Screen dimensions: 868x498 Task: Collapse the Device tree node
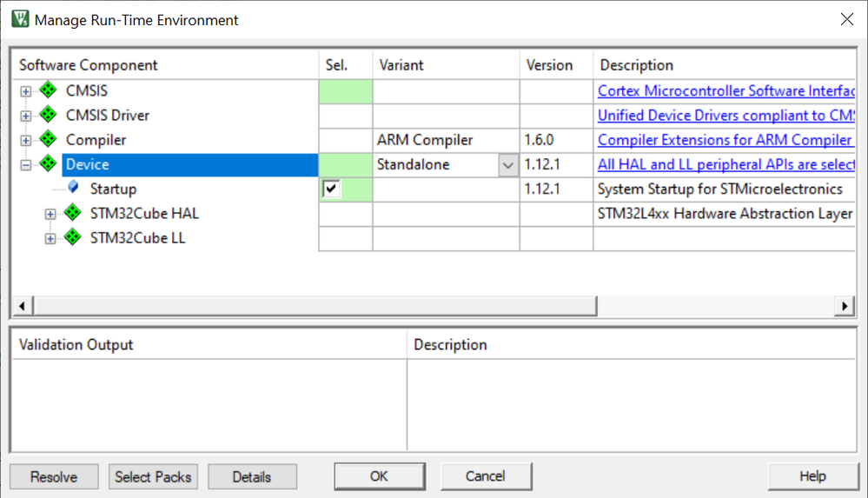click(25, 165)
